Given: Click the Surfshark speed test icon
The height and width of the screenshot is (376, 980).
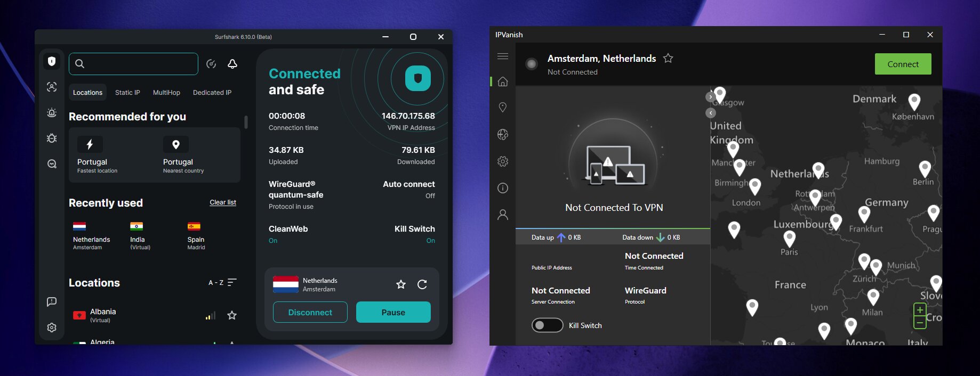Looking at the screenshot, I should (x=211, y=64).
